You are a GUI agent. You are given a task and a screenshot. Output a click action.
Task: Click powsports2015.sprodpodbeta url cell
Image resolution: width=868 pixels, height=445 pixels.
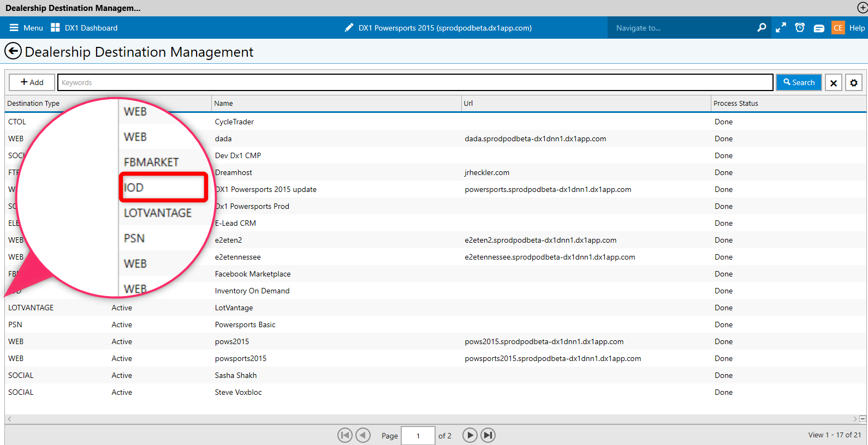(553, 358)
